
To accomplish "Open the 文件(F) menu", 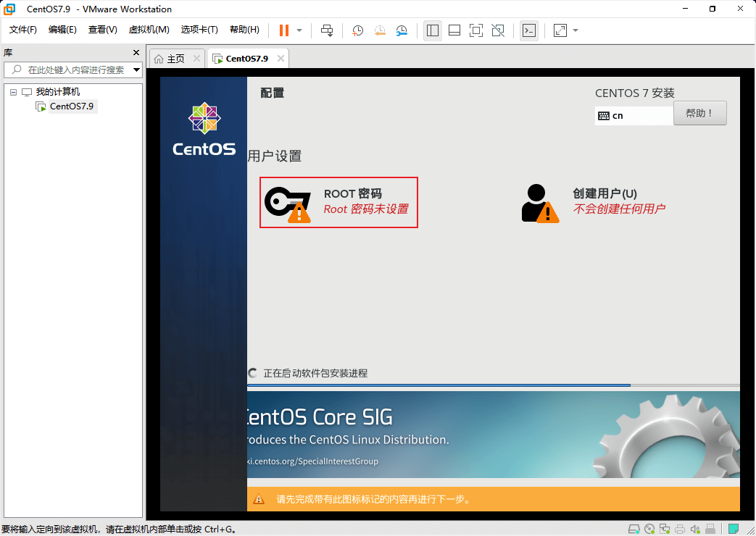I will [x=22, y=30].
